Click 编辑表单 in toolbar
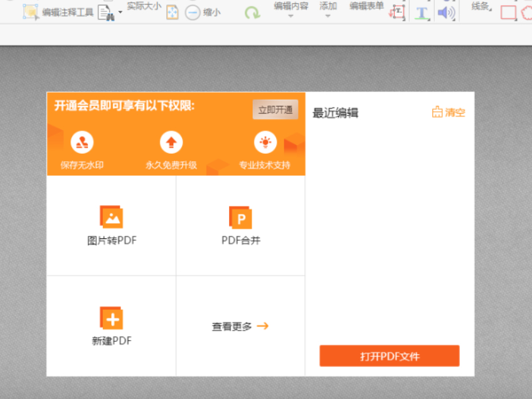This screenshot has height=399, width=532. click(366, 6)
